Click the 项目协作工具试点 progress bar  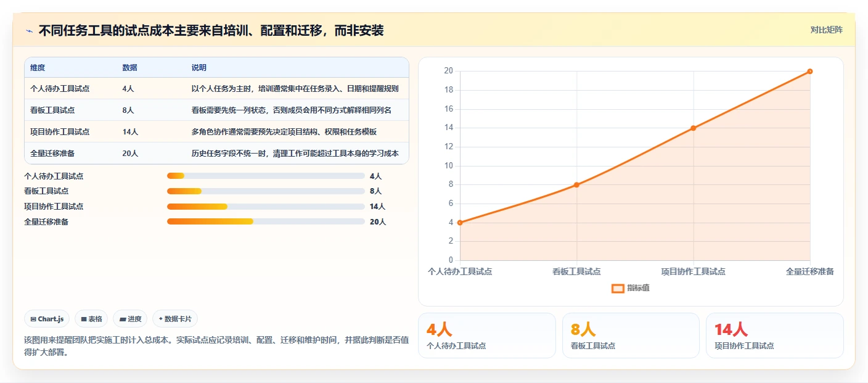[x=266, y=207]
